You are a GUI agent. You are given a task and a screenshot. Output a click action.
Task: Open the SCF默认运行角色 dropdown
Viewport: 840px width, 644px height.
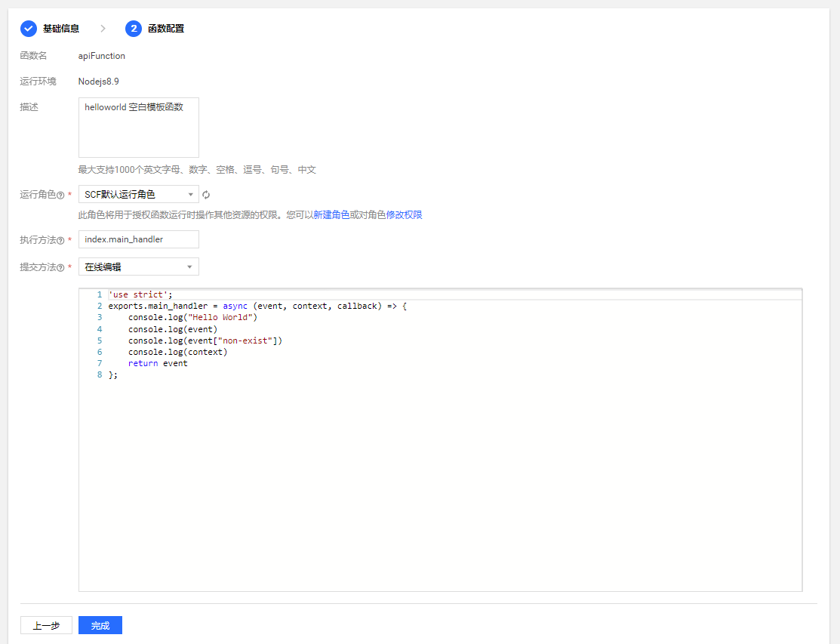[139, 194]
